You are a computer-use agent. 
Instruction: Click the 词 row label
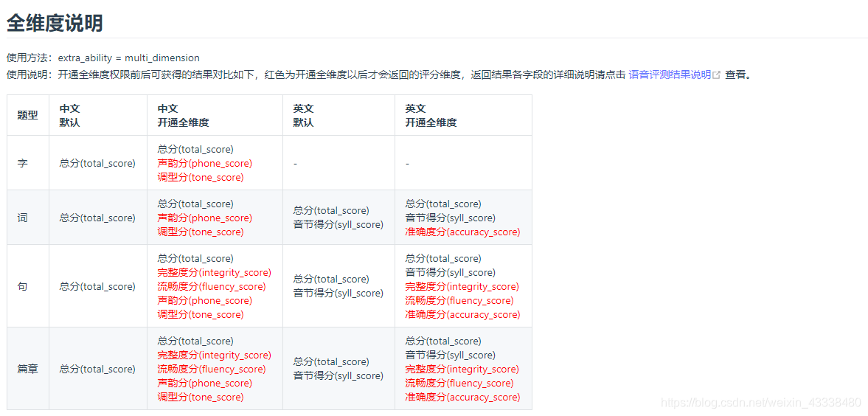[22, 218]
